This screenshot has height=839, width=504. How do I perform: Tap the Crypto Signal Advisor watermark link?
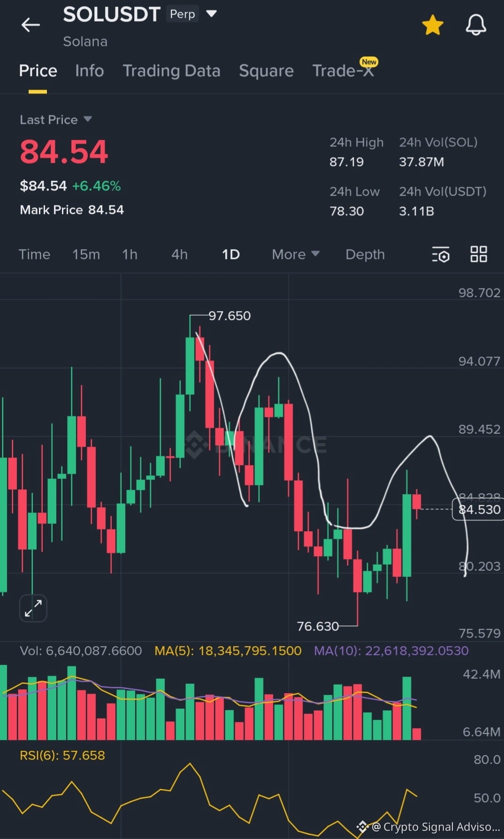point(429,827)
